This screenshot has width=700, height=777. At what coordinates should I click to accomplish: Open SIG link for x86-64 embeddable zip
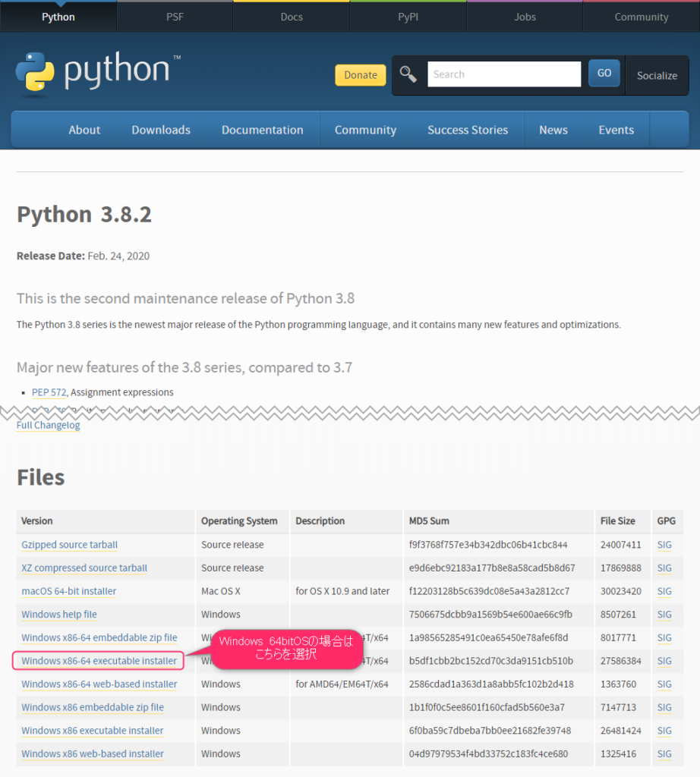pos(664,637)
